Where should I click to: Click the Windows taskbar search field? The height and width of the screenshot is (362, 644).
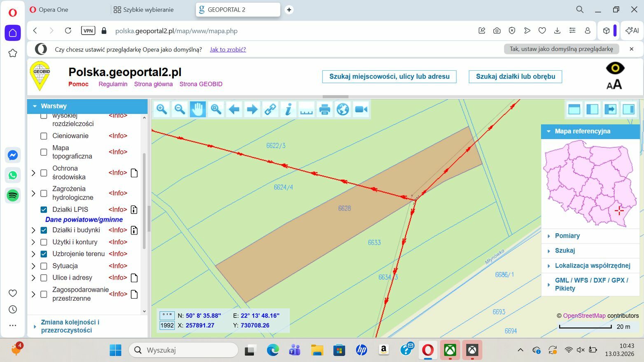pos(184,350)
